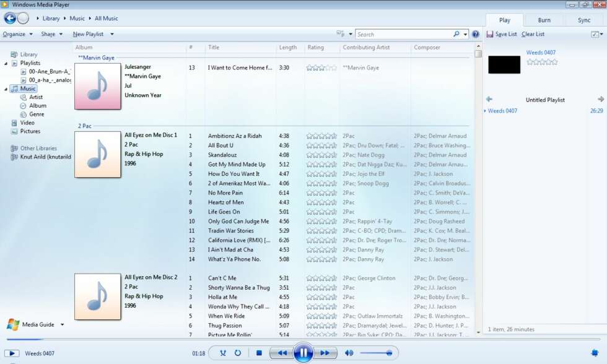Switch to Now Playing mode
Viewport: 607px width, 364px height.
[595, 352]
